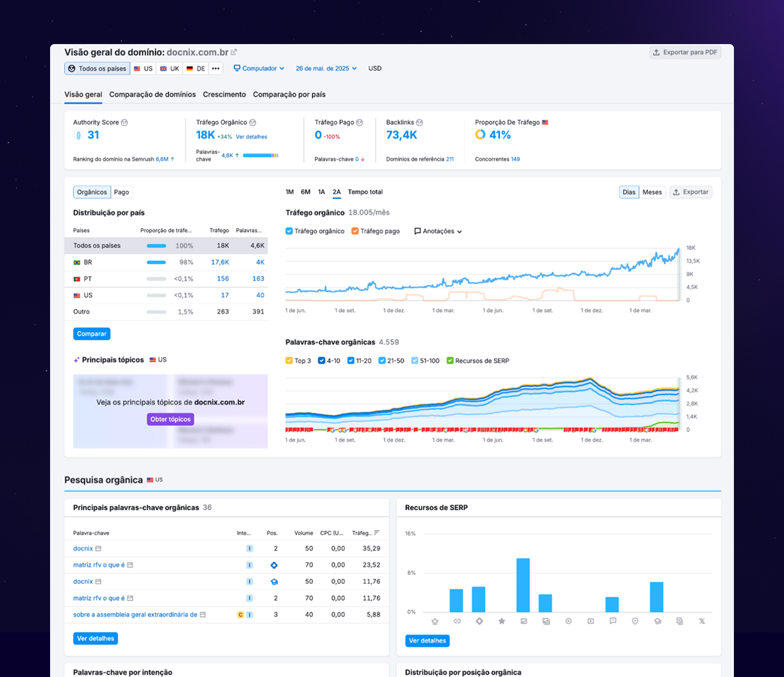Open Crescimento tab
Screen dimensions: 784x677
pyautogui.click(x=224, y=95)
